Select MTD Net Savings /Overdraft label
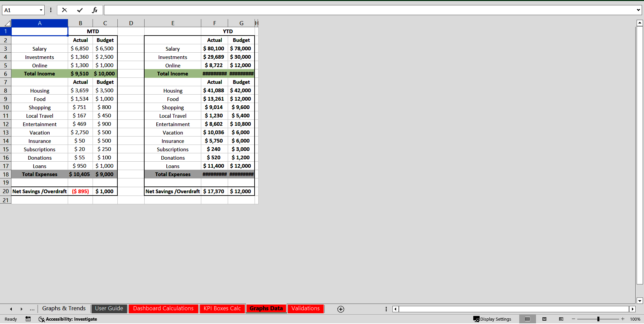644x324 pixels. coord(40,191)
